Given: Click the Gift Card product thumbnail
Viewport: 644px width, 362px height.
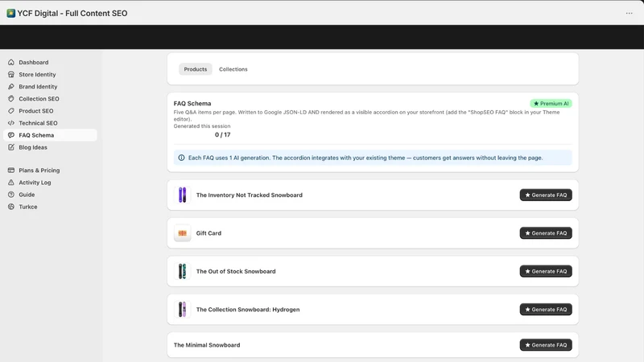Looking at the screenshot, I should pos(183,233).
